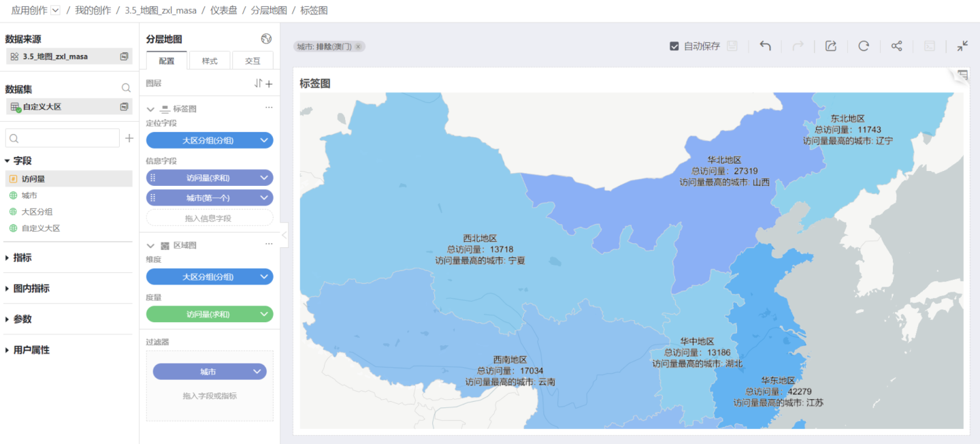Switch to the 交互 tab

click(252, 61)
